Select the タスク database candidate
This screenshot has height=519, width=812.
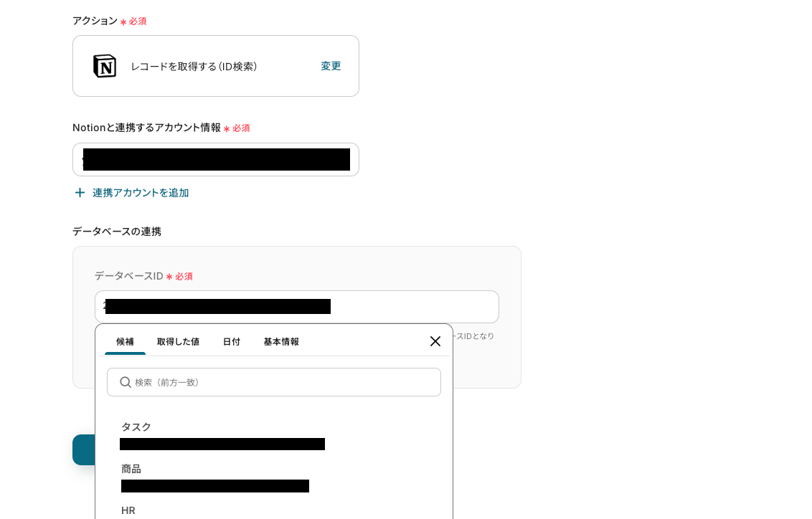pos(222,436)
